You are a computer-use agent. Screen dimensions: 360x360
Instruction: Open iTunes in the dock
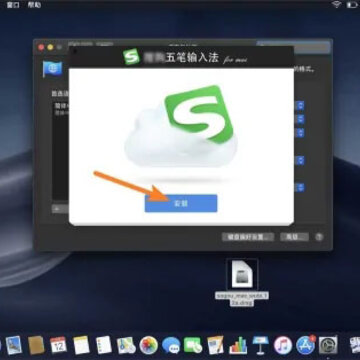[x=283, y=345]
